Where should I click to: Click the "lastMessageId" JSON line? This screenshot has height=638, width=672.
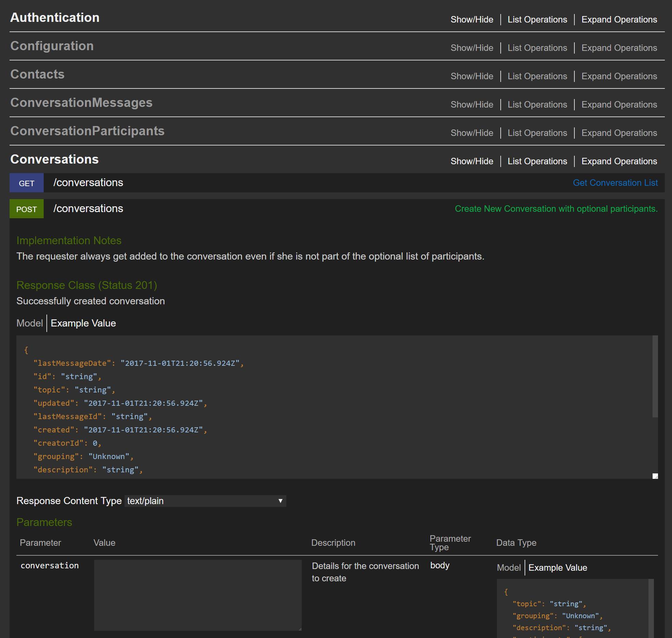tap(92, 416)
